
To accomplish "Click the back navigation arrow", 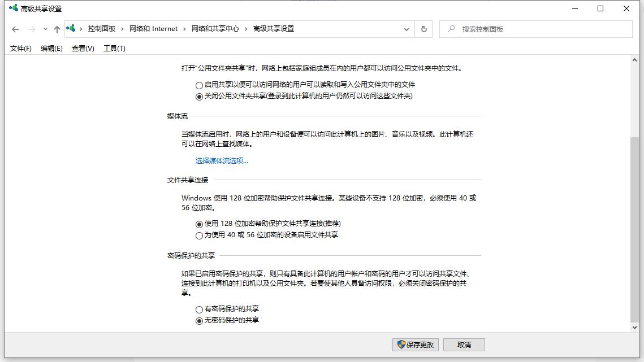I will click(15, 29).
